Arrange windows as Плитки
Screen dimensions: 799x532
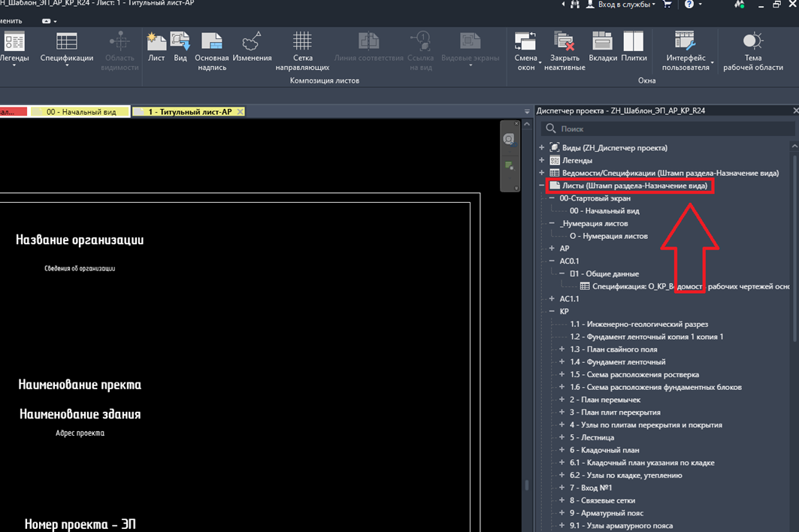coord(634,47)
